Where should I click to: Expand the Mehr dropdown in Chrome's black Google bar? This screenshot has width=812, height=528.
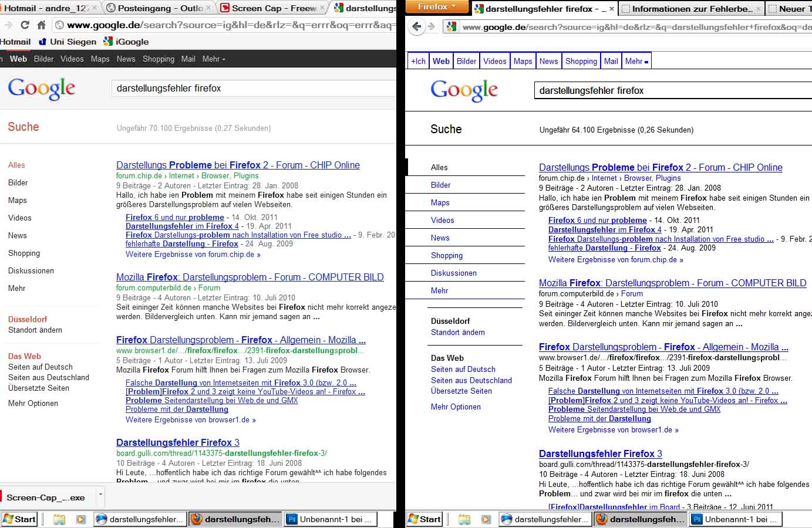click(214, 59)
